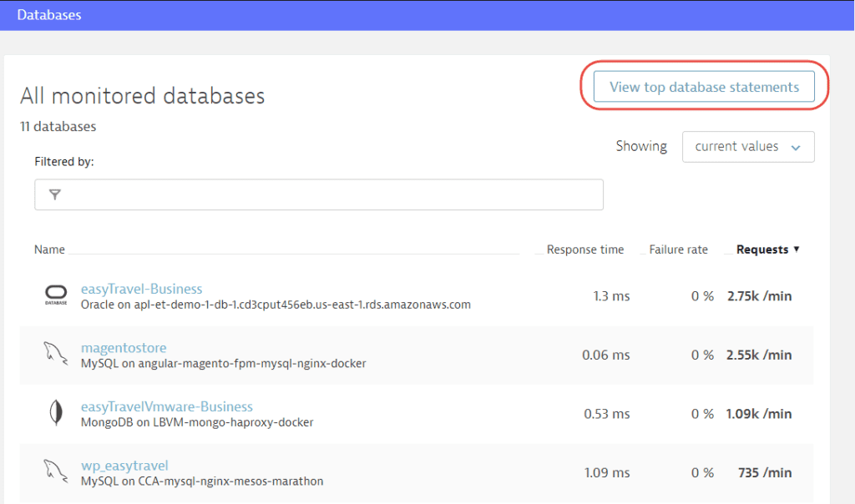Viewport: 855px width, 504px height.
Task: Click the 11 databases count text
Action: point(58,126)
